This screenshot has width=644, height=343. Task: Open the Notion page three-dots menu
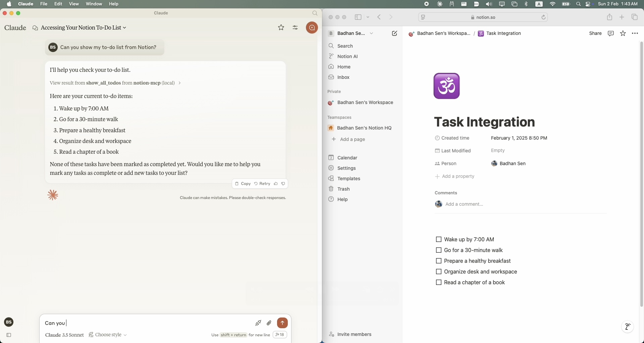[x=635, y=34]
